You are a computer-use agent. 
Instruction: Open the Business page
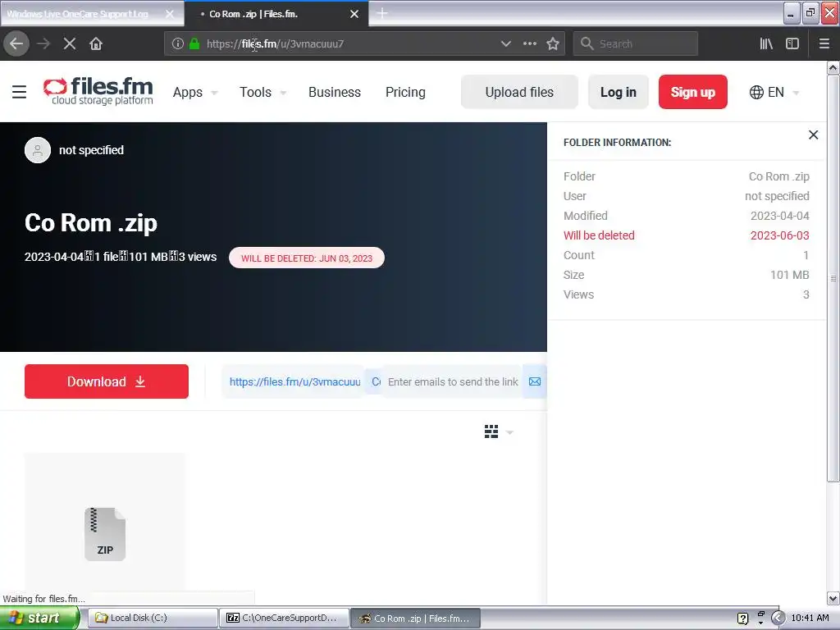tap(335, 92)
